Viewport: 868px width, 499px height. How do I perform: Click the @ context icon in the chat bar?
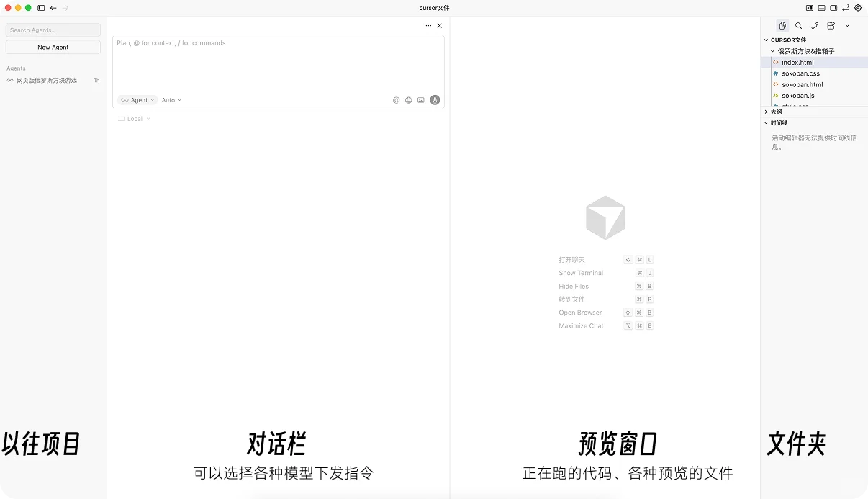[396, 100]
